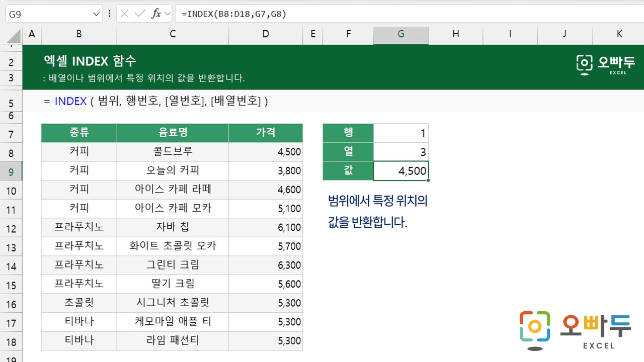The width and height of the screenshot is (644, 362).
Task: Select the 화이트 초콜릿 모카 cell
Action: click(x=173, y=246)
